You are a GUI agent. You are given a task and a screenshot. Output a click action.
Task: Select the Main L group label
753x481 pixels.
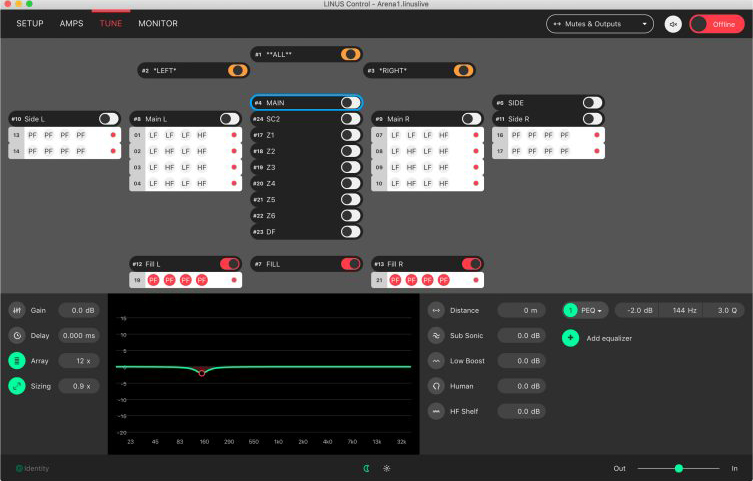(156, 119)
